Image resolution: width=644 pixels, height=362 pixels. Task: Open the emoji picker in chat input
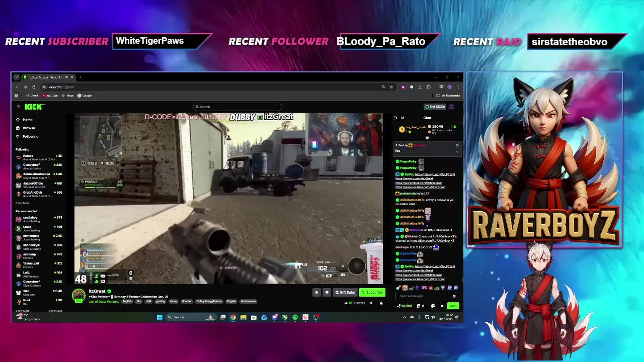point(454,296)
